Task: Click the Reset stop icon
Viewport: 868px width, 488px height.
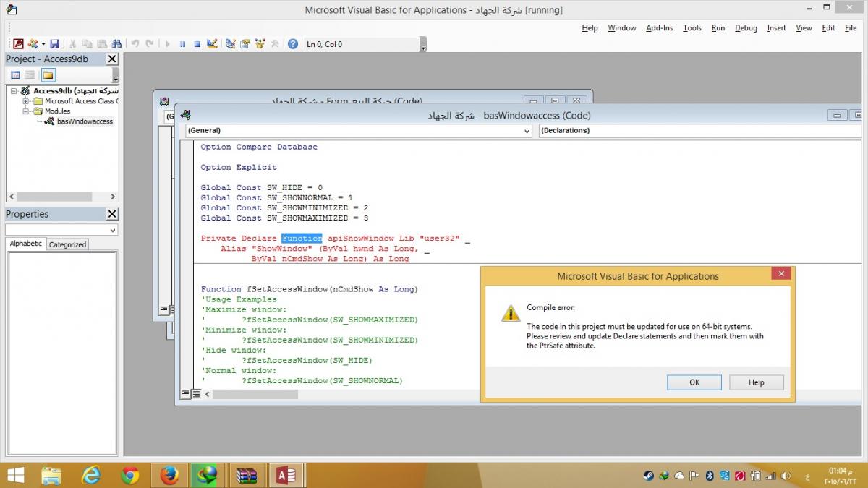Action: point(197,44)
